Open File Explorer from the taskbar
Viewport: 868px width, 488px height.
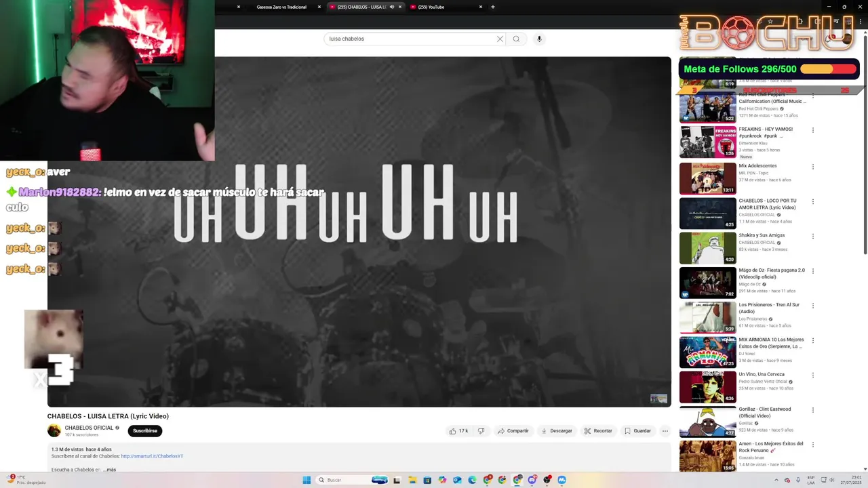pyautogui.click(x=412, y=480)
